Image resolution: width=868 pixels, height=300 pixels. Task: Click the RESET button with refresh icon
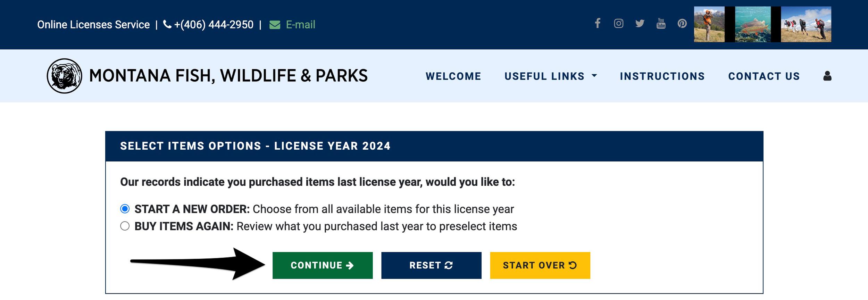click(431, 265)
